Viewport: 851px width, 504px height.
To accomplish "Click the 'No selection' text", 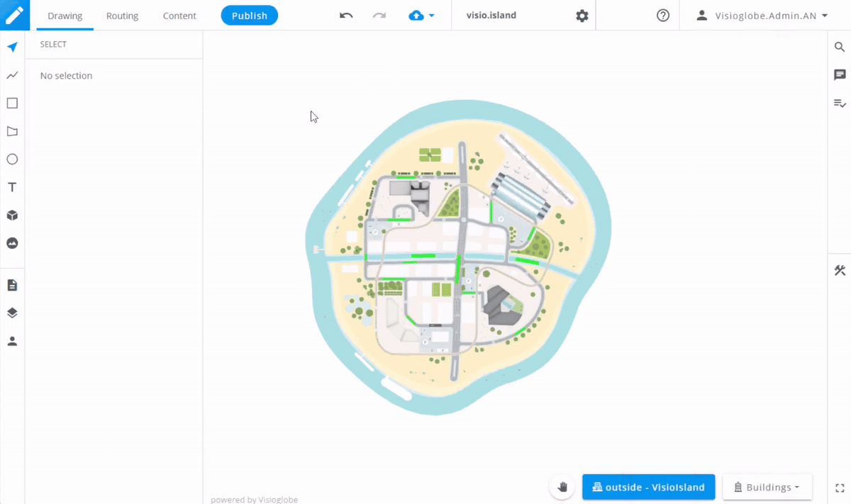I will (66, 76).
